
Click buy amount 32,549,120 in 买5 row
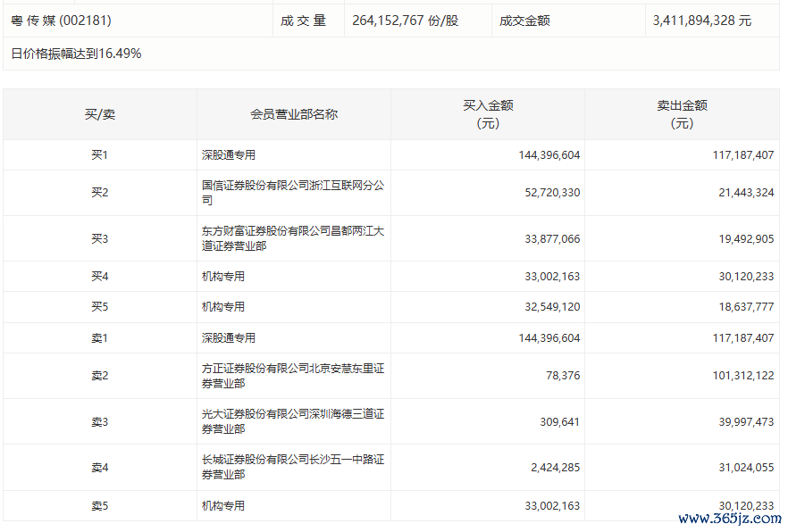click(x=549, y=307)
